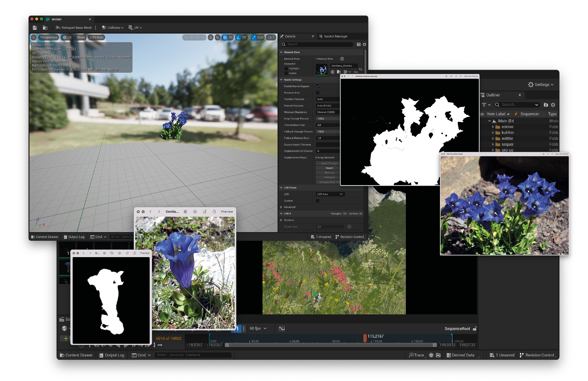Disable the Enable Nanite Support checkbox
588x381 pixels.
click(317, 86)
